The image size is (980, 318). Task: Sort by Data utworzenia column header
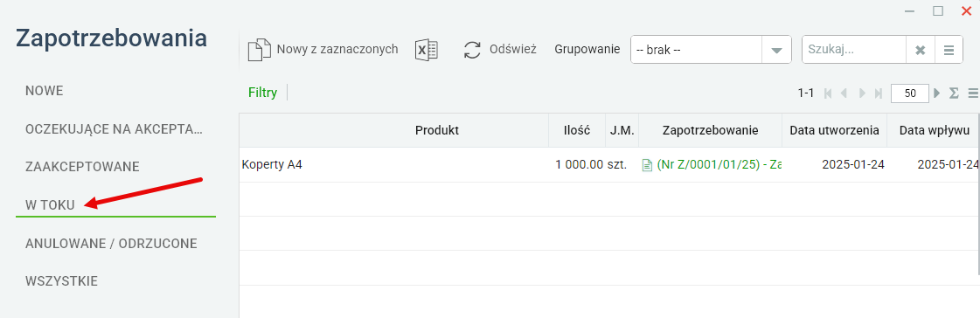834,130
